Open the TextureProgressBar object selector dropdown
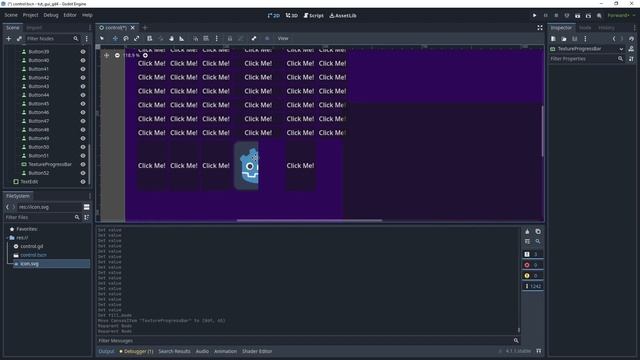 586,49
